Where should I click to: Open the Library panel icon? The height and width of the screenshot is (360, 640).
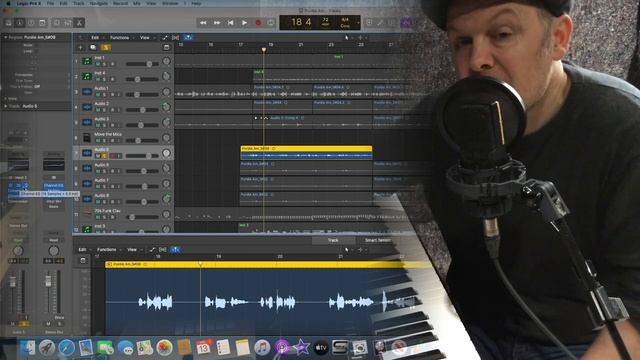coord(8,23)
